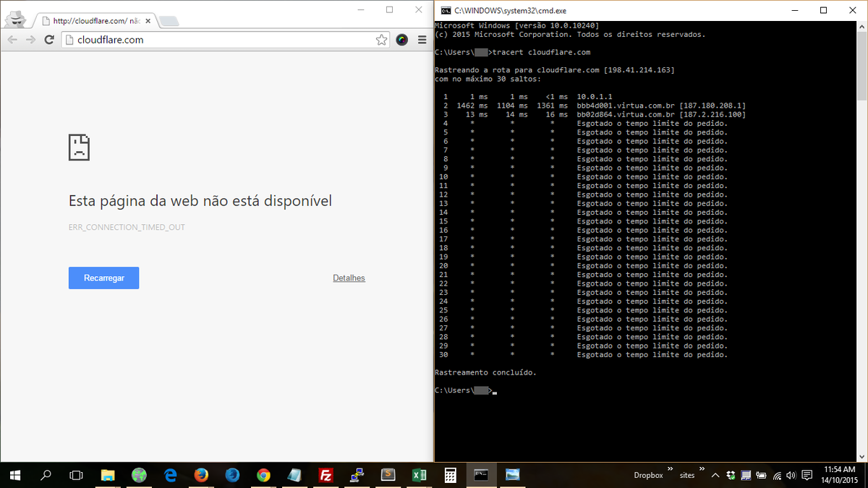
Task: Launch Microsoft Edge from taskbar
Action: point(171,475)
